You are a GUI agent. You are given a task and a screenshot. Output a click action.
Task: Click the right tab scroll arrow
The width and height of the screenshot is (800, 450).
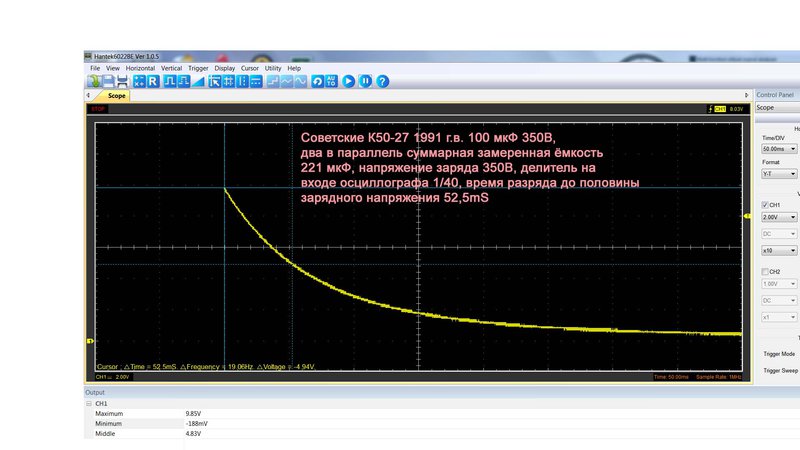pyautogui.click(x=746, y=95)
